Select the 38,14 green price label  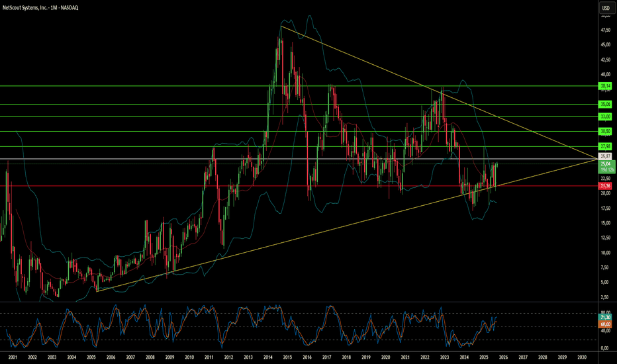coord(606,86)
